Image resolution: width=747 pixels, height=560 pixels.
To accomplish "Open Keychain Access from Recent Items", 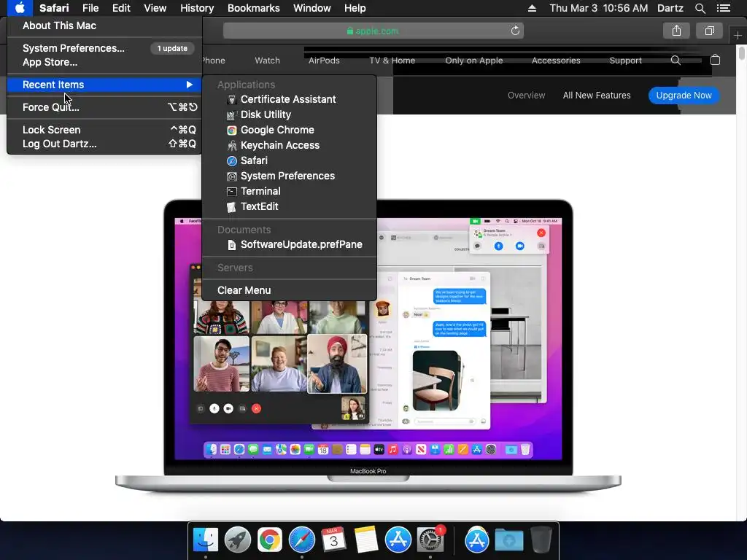I will coord(290,145).
